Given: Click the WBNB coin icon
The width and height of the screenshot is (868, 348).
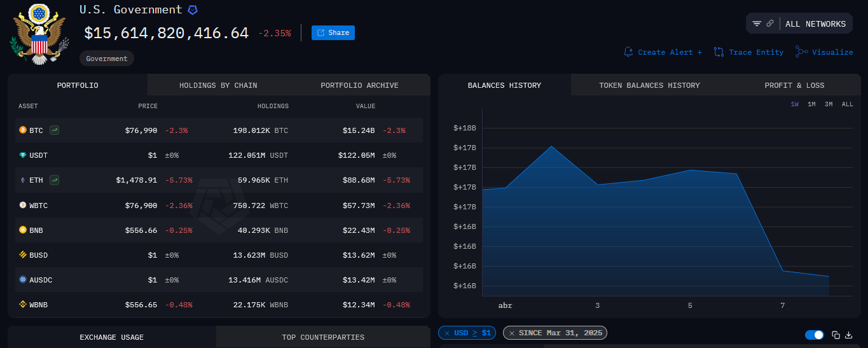Looking at the screenshot, I should [23, 305].
